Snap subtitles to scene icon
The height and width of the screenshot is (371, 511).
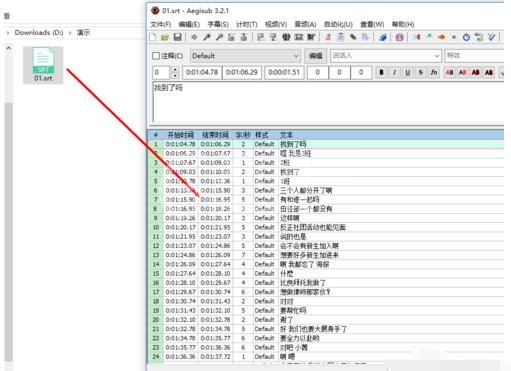(x=298, y=37)
